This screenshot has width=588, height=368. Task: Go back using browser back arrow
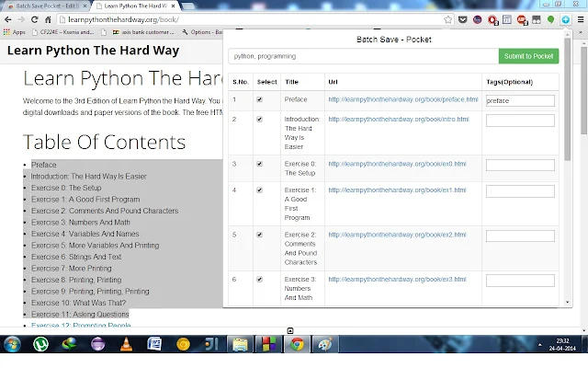point(8,19)
